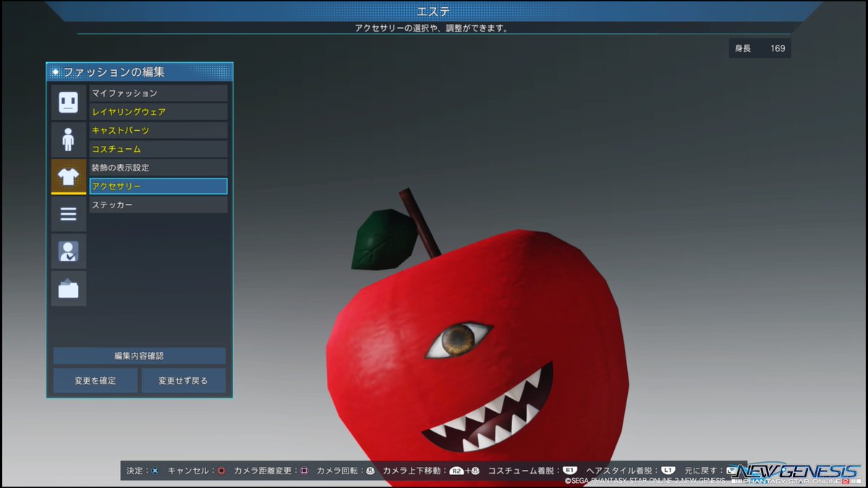Confirm changes with 変更を確定 button
Viewport: 868px width, 488px height.
[95, 380]
